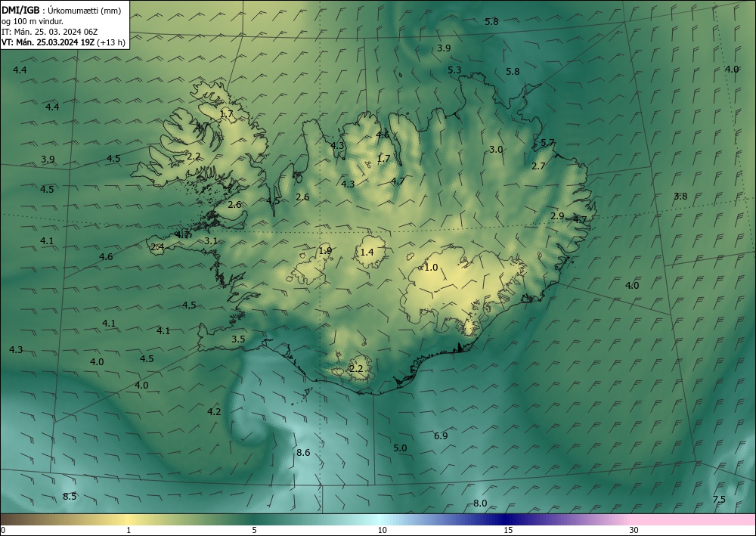This screenshot has width=756, height=536.
Task: Click the 3.5 value on the southwest peninsula
Action: (238, 339)
